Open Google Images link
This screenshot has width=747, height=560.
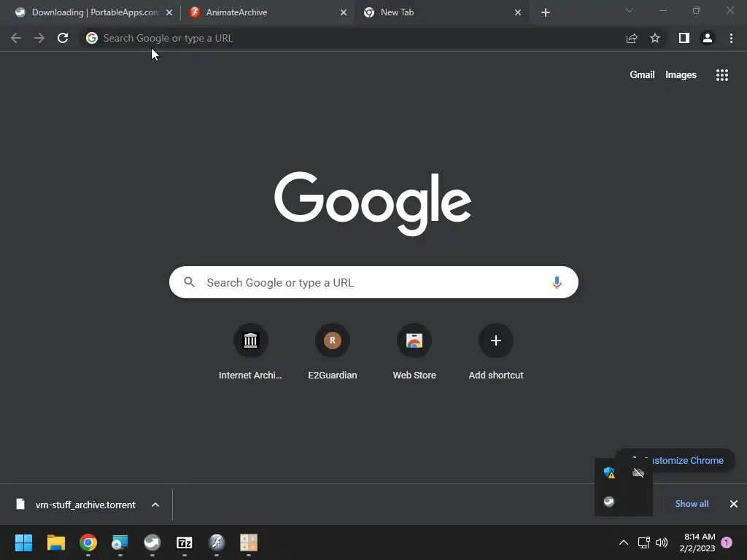pos(681,75)
